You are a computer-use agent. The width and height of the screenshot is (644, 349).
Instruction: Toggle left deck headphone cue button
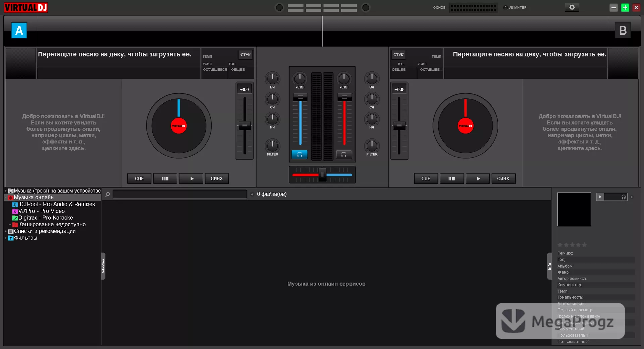(300, 154)
